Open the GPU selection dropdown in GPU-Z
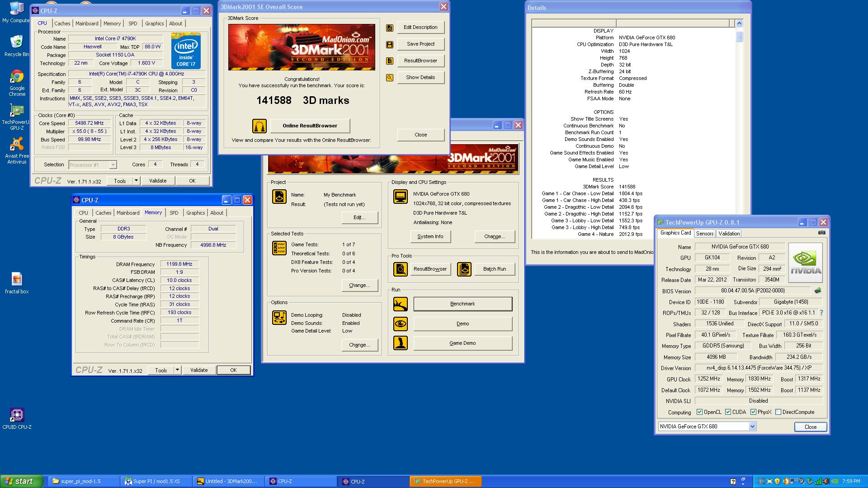868x488 pixels. pyautogui.click(x=752, y=427)
